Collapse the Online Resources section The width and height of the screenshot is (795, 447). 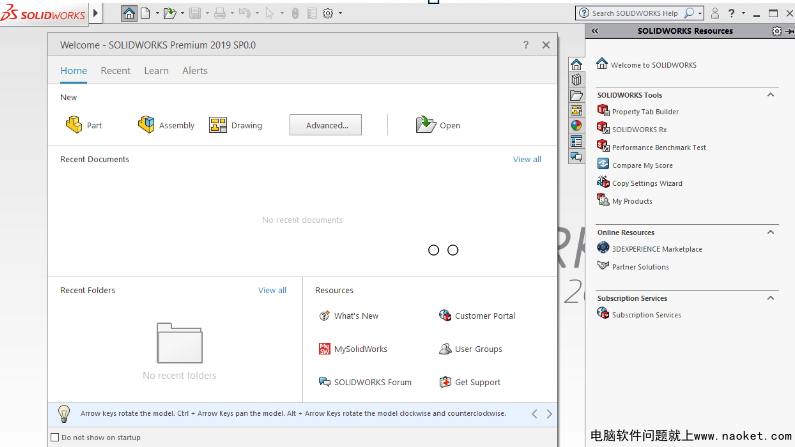(771, 232)
